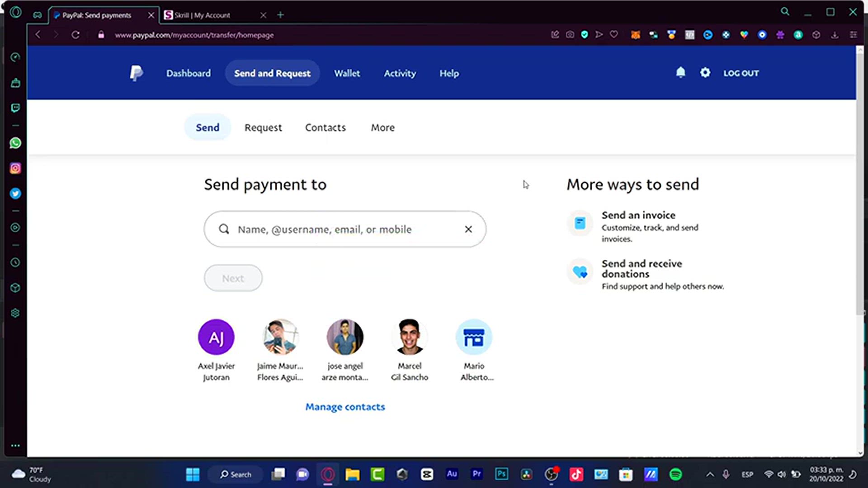868x488 pixels.
Task: Open the Opera menu logo
Action: 15,12
